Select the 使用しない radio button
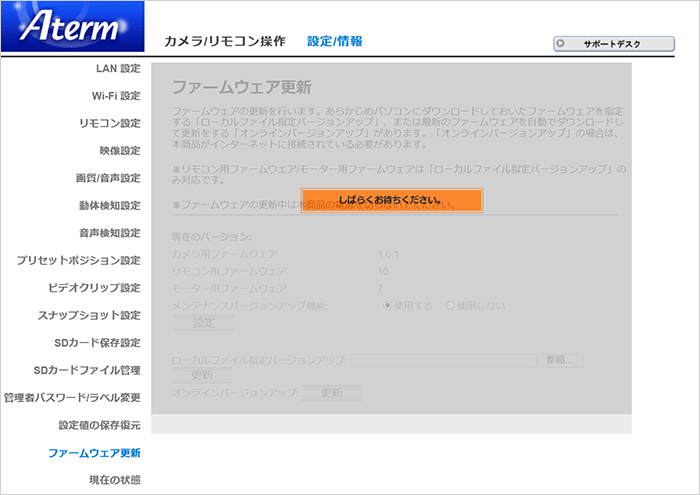 coord(450,305)
